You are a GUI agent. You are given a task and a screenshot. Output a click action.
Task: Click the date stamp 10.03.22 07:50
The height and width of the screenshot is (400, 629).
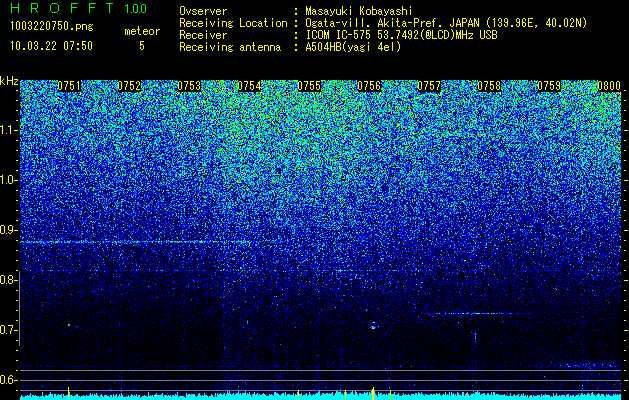point(51,46)
